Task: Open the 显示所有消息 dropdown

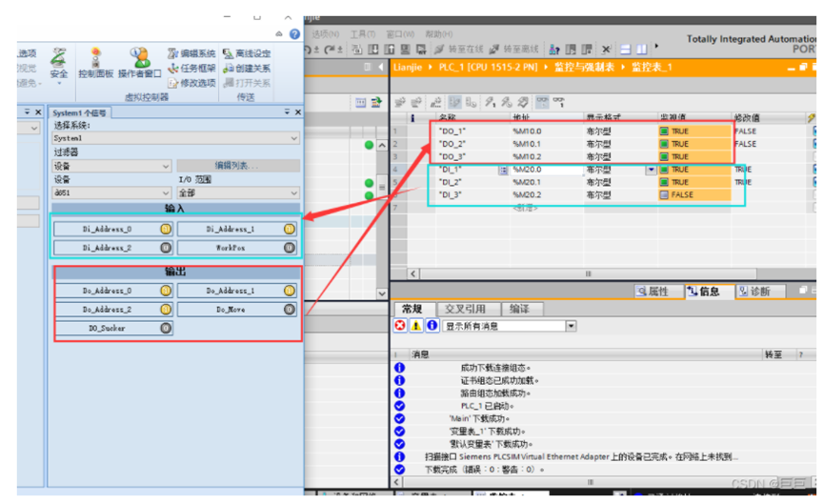Action: click(510, 326)
